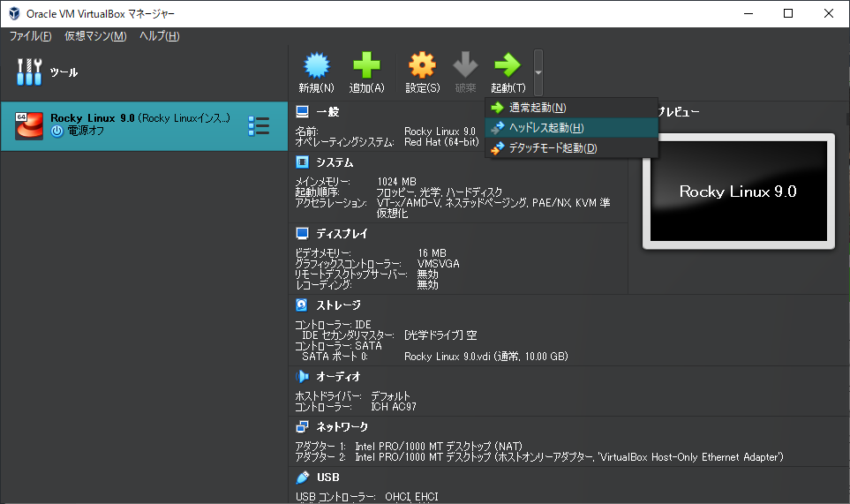The image size is (850, 504).
Task: Select the Rocky Linux 9.0 VM entry
Action: pos(144,126)
